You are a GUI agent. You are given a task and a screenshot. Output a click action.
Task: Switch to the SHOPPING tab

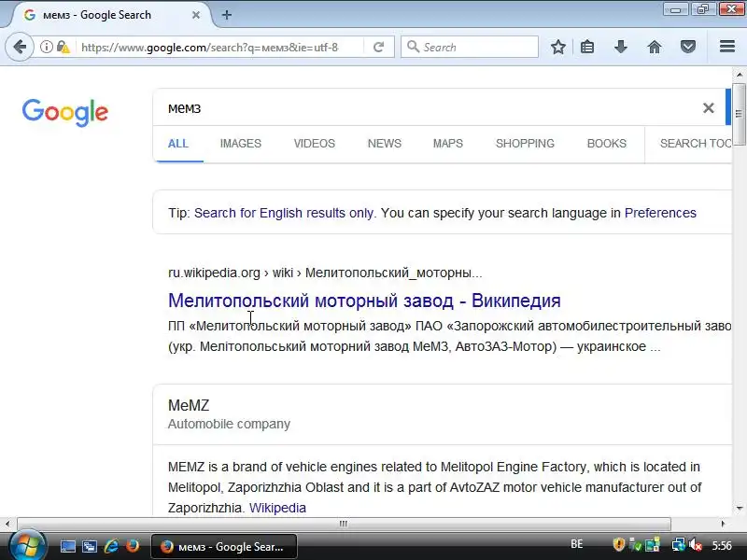tap(525, 144)
